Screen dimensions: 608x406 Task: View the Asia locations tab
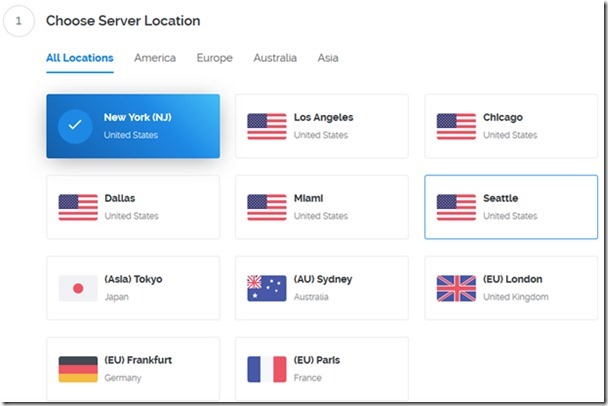coord(328,58)
